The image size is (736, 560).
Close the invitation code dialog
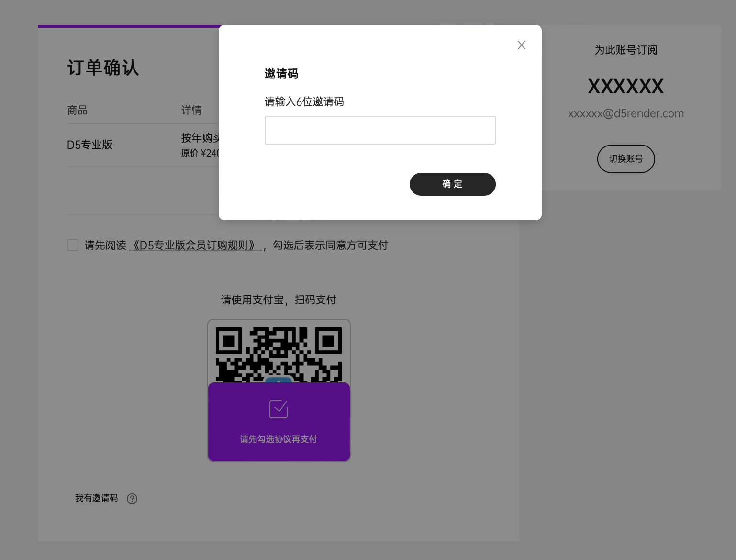[522, 45]
